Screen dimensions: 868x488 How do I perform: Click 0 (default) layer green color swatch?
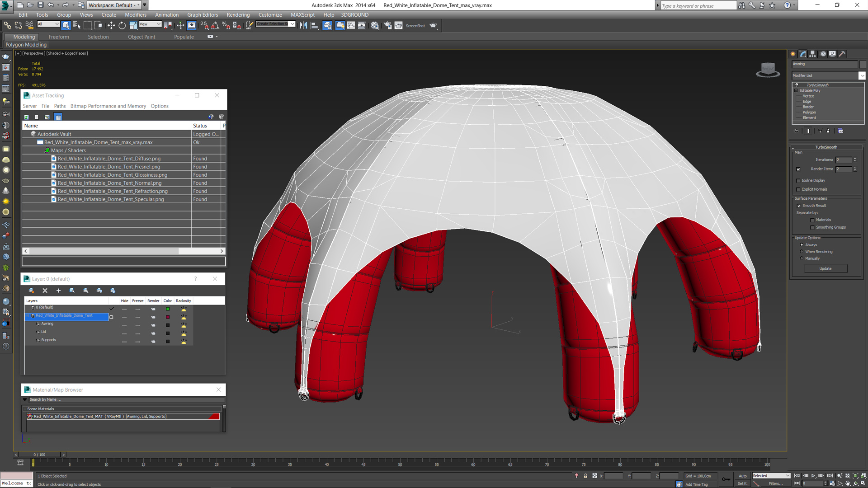168,309
